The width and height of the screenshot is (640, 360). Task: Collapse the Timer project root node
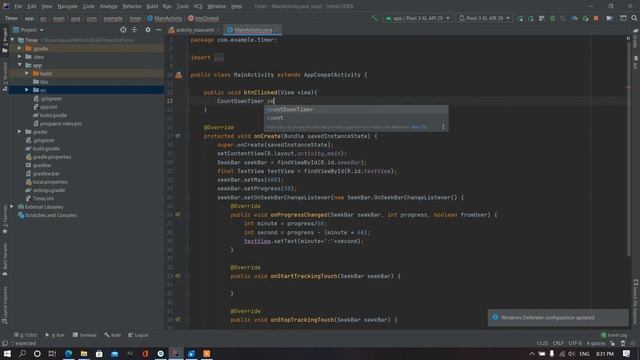(12, 40)
